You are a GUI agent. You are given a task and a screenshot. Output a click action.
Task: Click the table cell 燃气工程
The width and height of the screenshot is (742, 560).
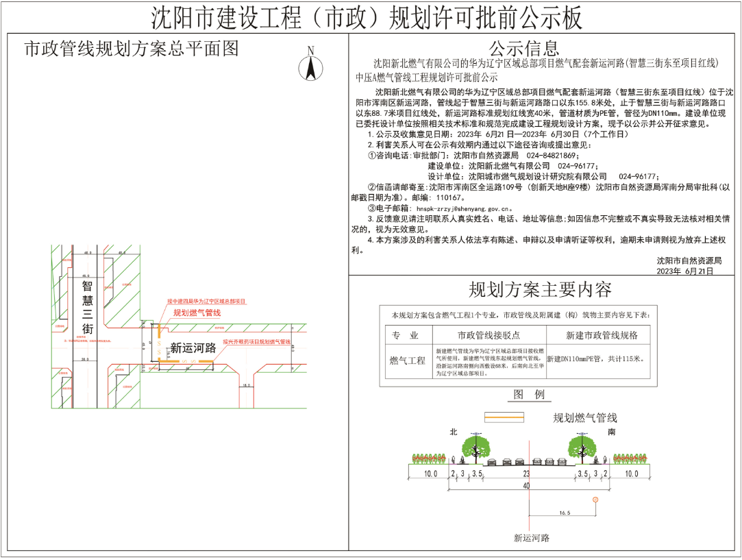[407, 361]
